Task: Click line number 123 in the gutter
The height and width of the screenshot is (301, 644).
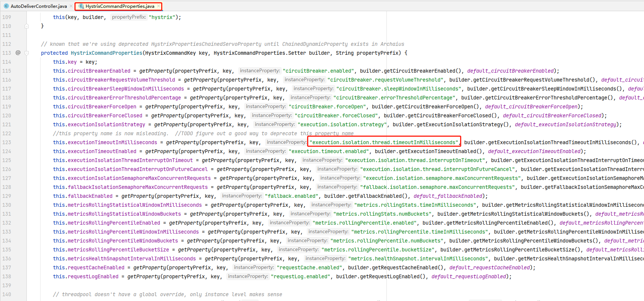Action: pyautogui.click(x=7, y=142)
